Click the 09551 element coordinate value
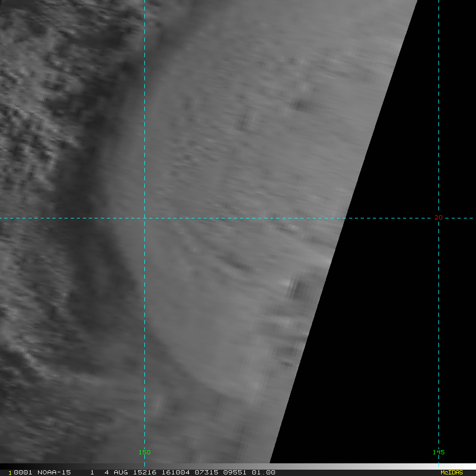The height and width of the screenshot is (476, 476). click(235, 472)
